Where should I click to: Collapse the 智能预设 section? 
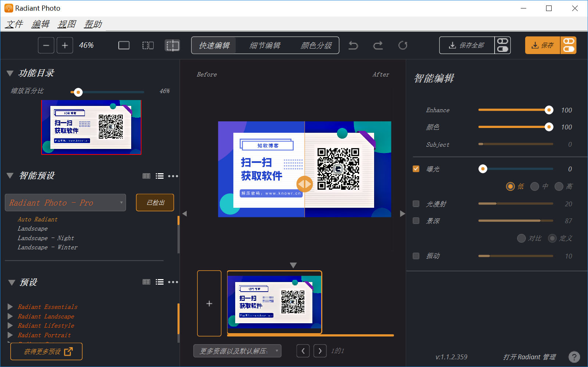(x=10, y=176)
